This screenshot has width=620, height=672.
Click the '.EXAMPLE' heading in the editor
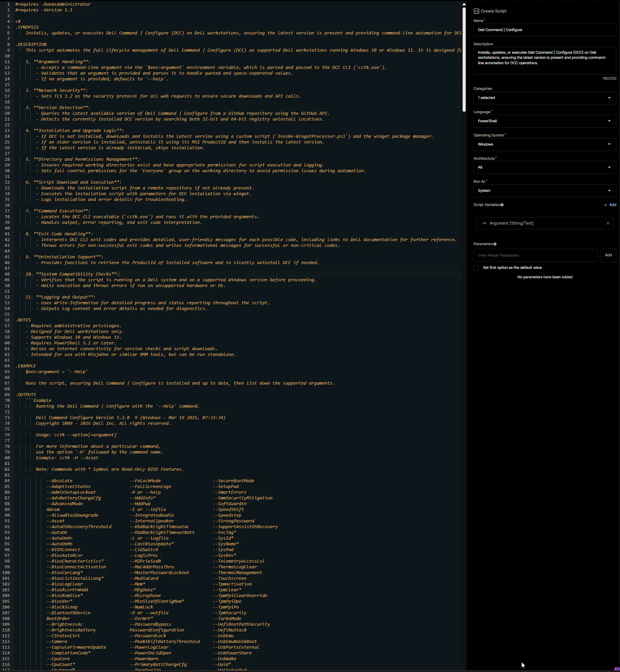pos(26,366)
